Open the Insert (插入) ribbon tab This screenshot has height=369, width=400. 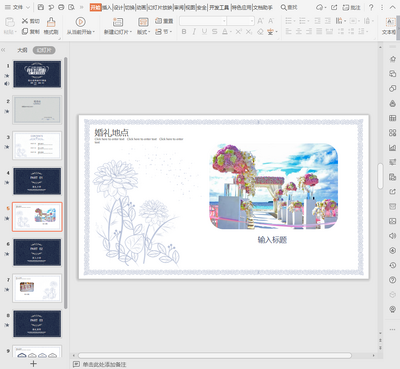107,7
